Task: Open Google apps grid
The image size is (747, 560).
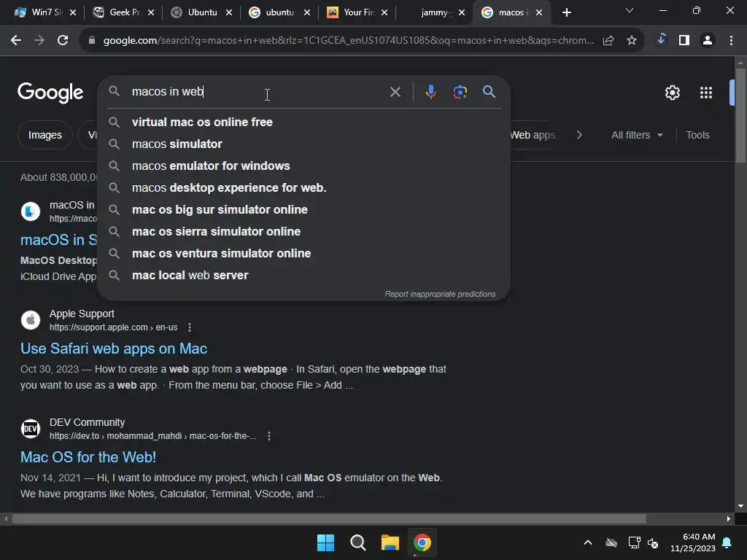Action: pyautogui.click(x=706, y=93)
